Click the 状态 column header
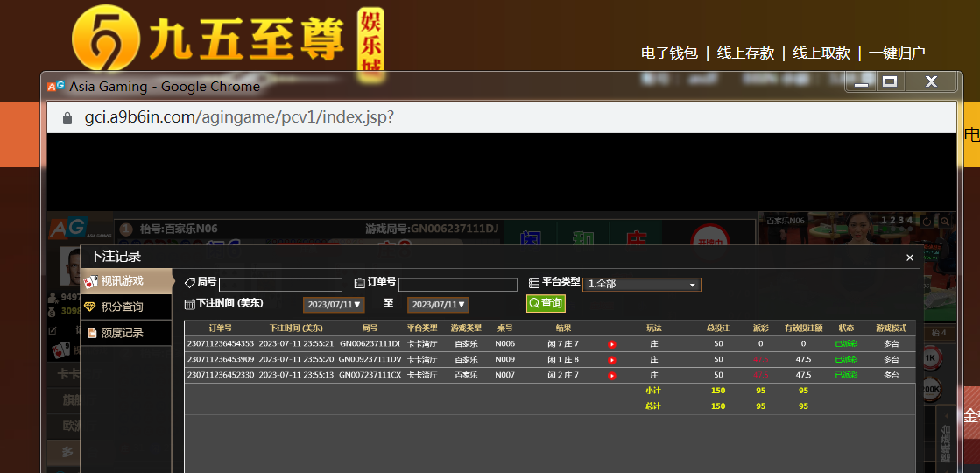The width and height of the screenshot is (980, 473). click(846, 328)
